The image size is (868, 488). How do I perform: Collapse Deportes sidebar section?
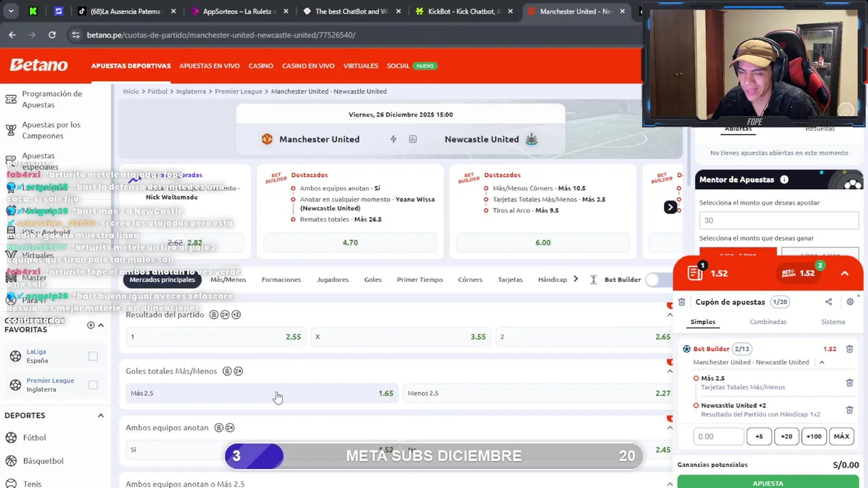(x=101, y=415)
